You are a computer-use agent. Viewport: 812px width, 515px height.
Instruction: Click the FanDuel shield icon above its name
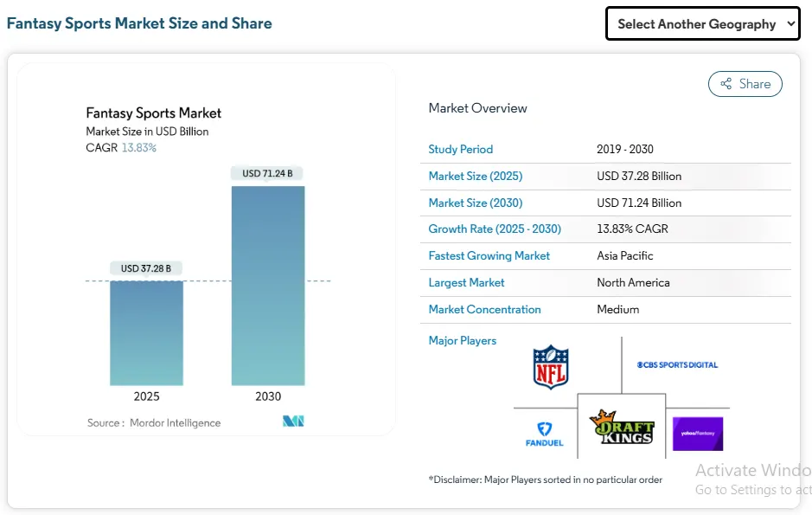click(x=544, y=426)
